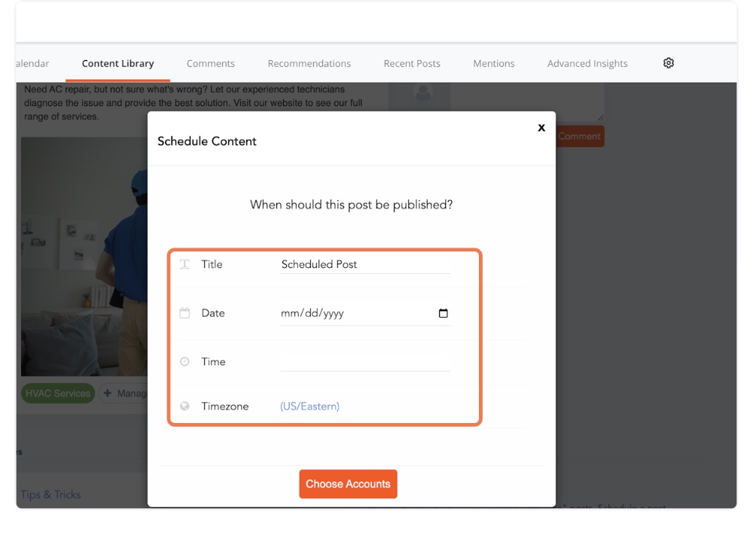The width and height of the screenshot is (756, 551).
Task: Switch to the Comments tab
Action: [x=211, y=64]
